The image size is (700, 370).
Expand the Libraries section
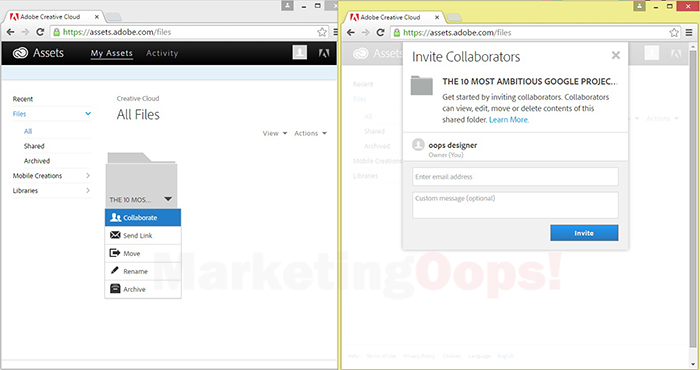(88, 191)
